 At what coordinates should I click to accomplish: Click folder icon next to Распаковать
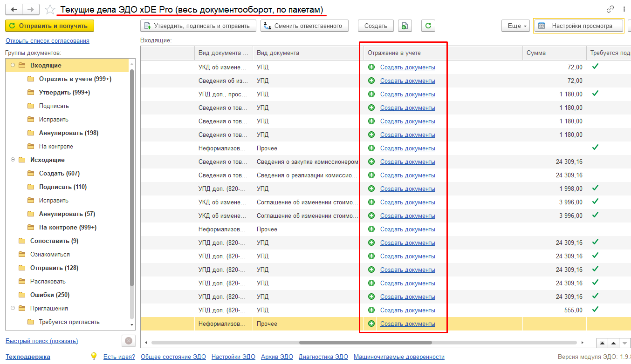pyautogui.click(x=22, y=282)
